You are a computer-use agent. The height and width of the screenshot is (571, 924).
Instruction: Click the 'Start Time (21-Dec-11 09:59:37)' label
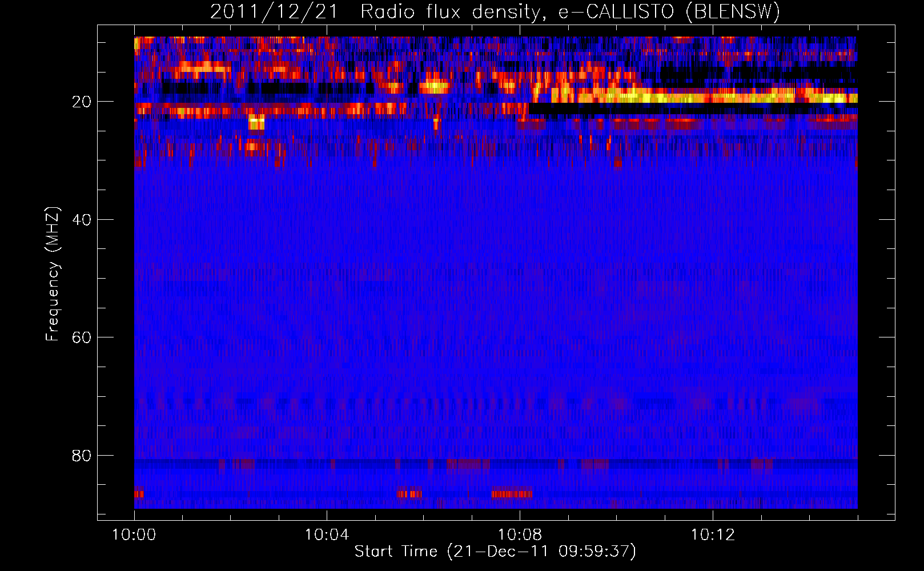(495, 552)
